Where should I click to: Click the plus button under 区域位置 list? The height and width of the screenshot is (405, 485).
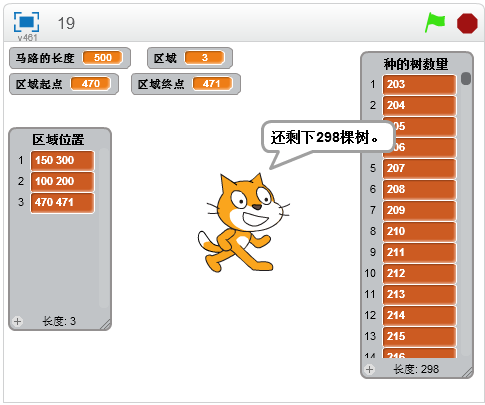click(x=17, y=321)
